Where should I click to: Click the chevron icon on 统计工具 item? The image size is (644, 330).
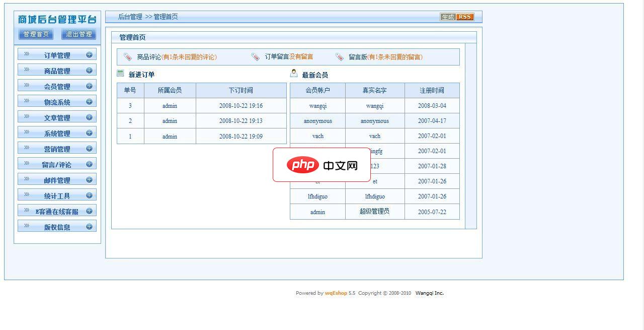tap(26, 195)
